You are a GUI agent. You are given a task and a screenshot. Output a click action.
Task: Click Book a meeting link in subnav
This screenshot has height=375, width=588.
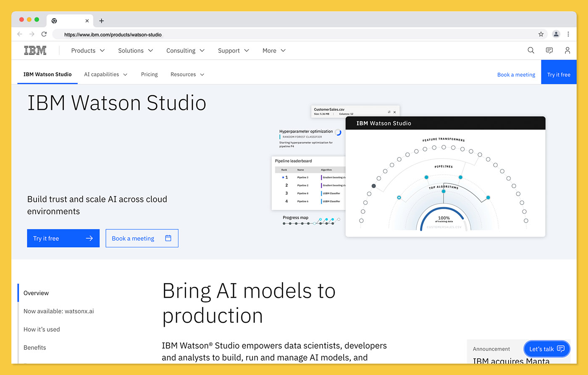(x=516, y=75)
